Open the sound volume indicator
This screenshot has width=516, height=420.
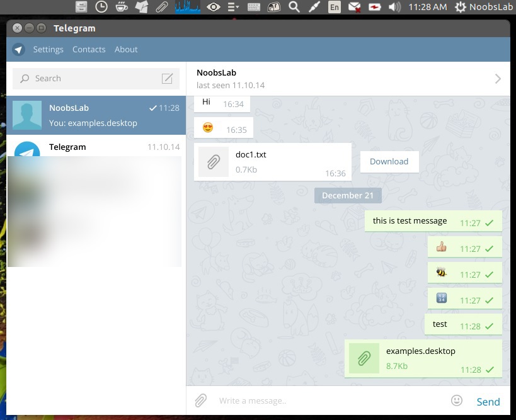click(394, 7)
